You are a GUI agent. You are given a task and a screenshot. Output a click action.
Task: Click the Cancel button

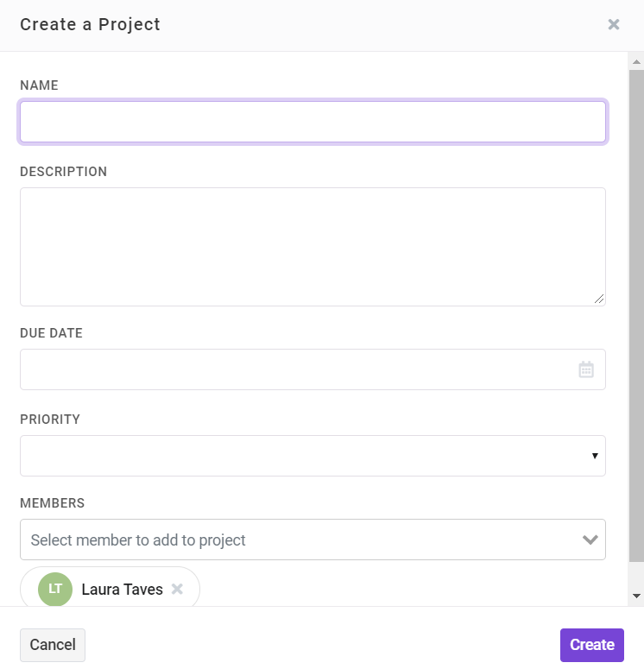pos(53,645)
